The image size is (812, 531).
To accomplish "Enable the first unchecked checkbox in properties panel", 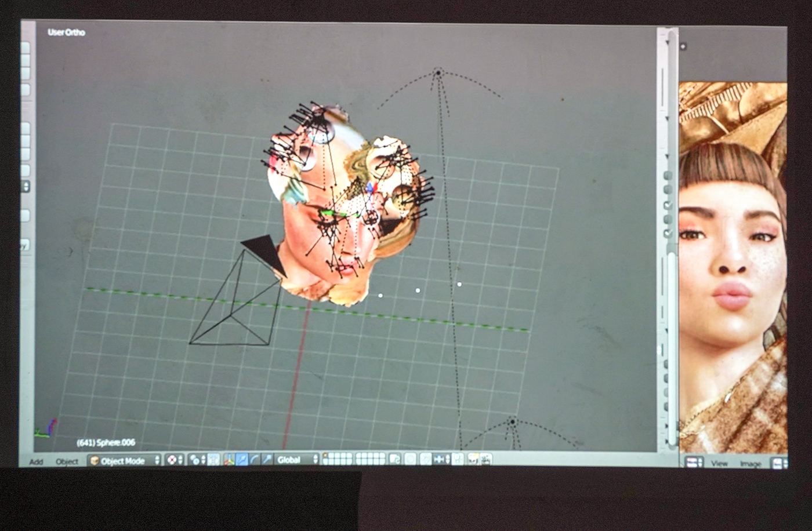I will point(668,175).
